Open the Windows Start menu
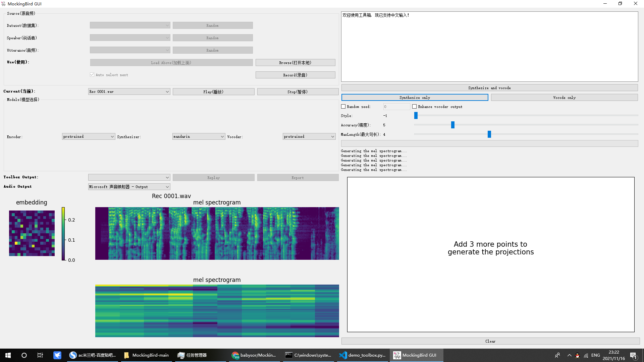The height and width of the screenshot is (362, 644). (8, 355)
